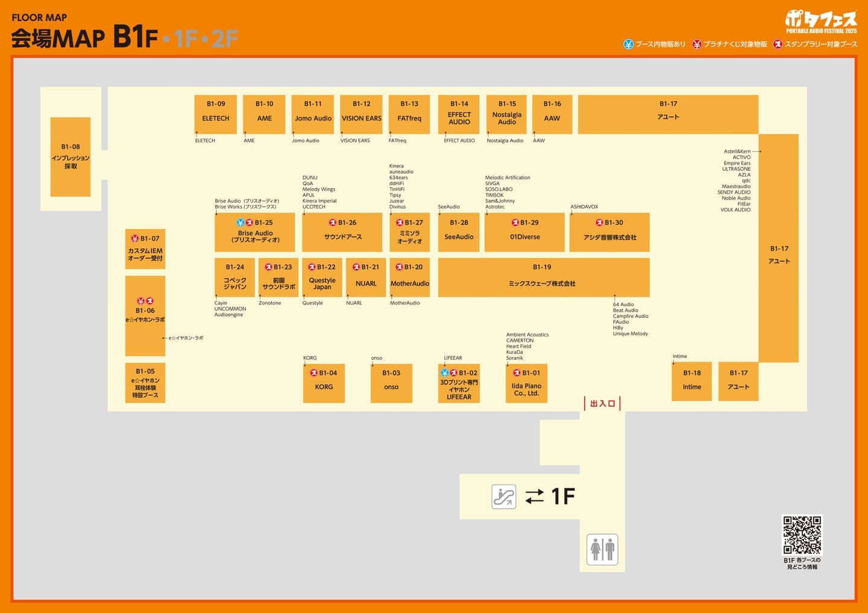868x613 pixels.
Task: Click the blue yen legend icon ブース内物販あり
Action: coord(628,44)
